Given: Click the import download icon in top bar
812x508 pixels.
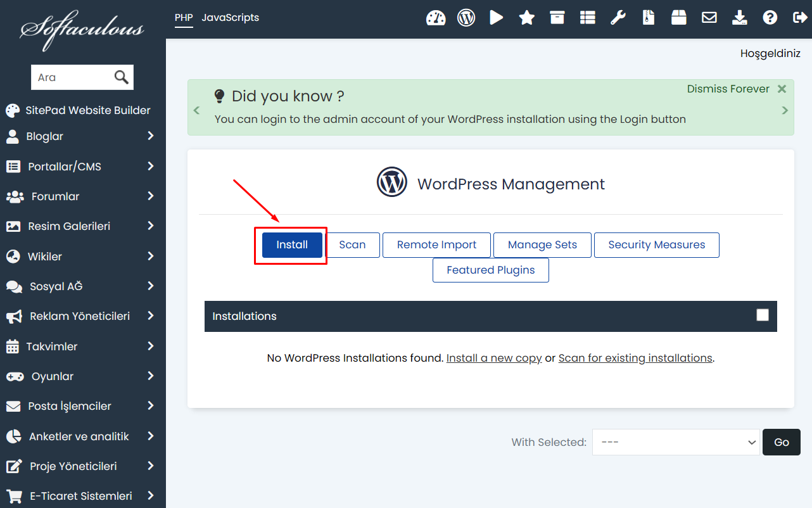Looking at the screenshot, I should [740, 18].
